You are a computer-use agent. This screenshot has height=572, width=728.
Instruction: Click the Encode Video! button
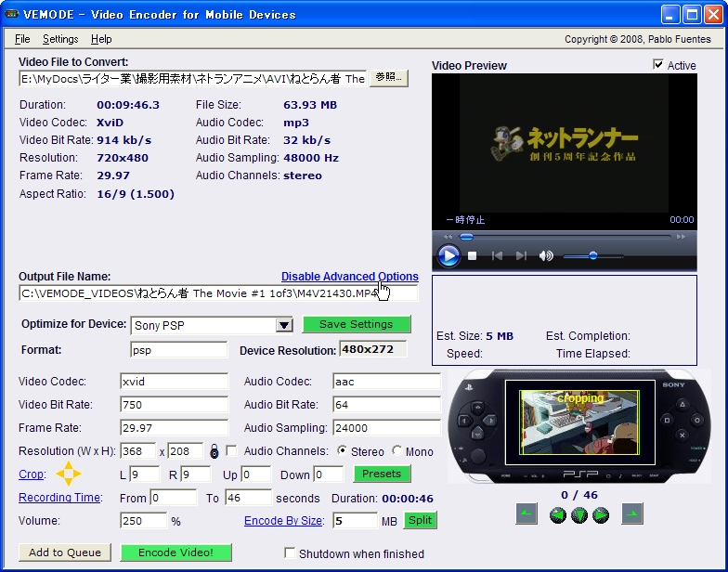pos(176,552)
